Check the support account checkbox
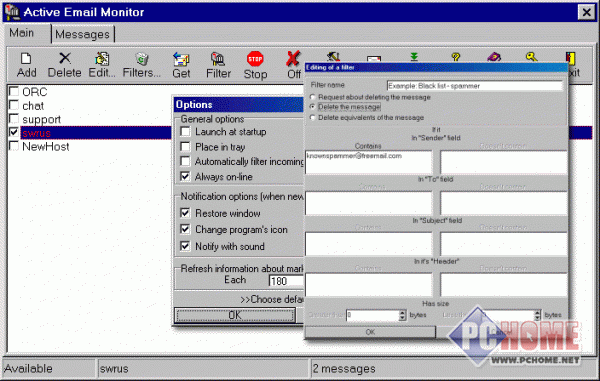 (14, 119)
